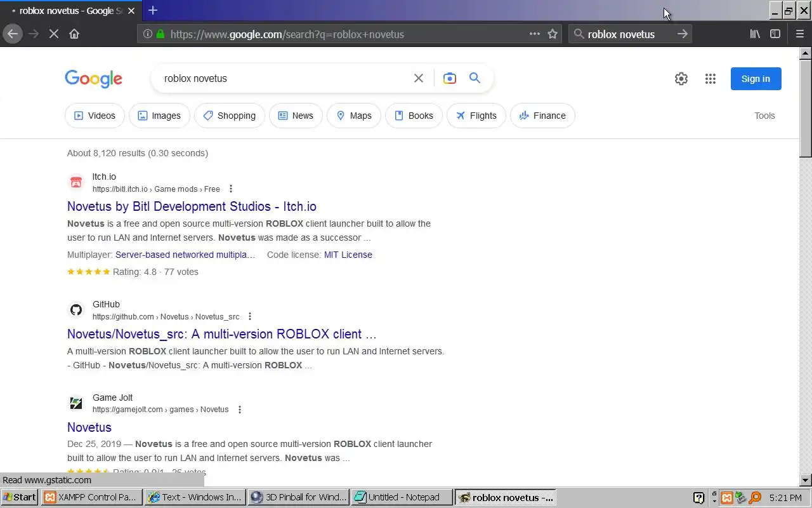This screenshot has height=508, width=812.
Task: Filter results by Images
Action: tap(159, 116)
